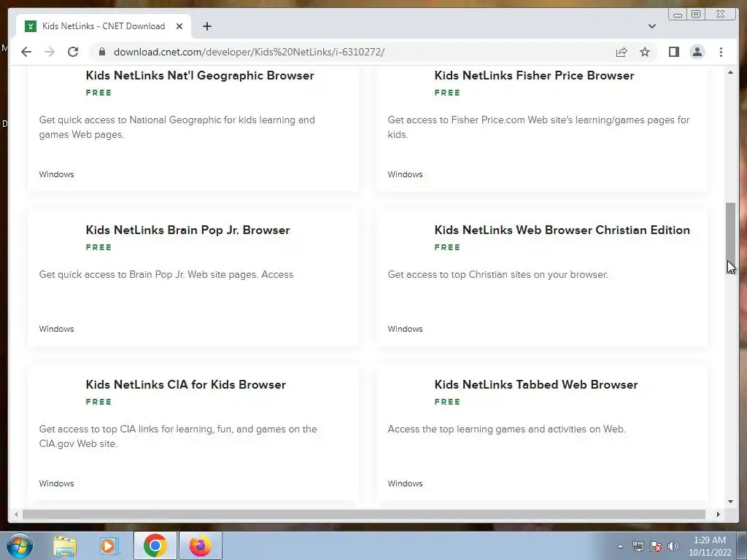The width and height of the screenshot is (747, 560).
Task: Open Kids NetLinks Nat'l Geographic Browser
Action: coord(200,75)
